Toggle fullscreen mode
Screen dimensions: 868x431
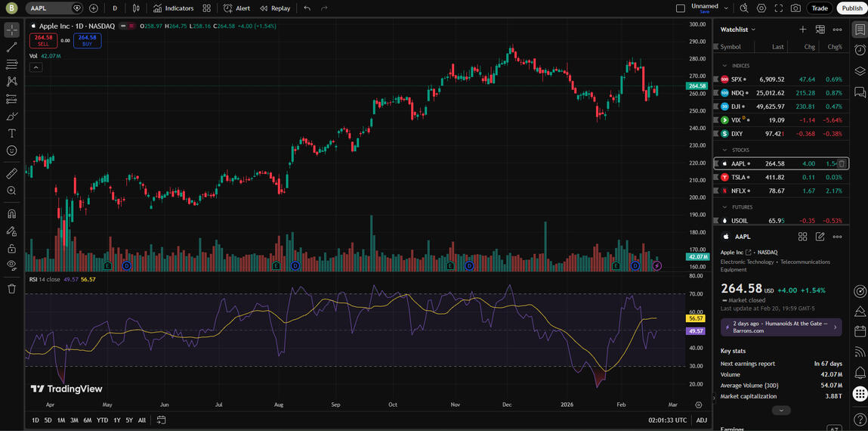(x=779, y=8)
